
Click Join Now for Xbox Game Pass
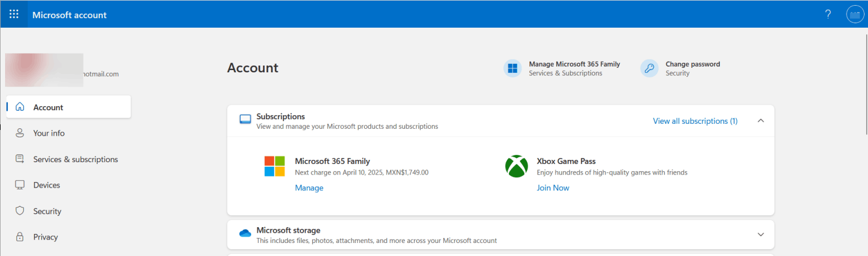[553, 188]
